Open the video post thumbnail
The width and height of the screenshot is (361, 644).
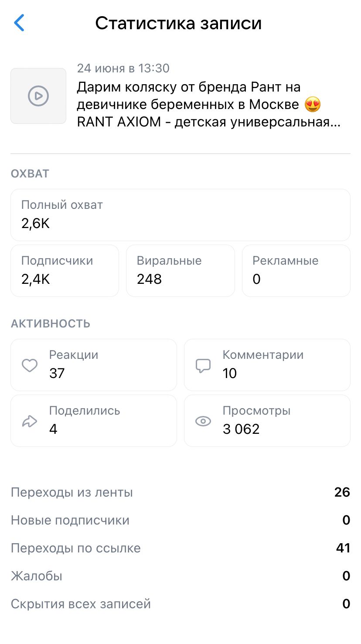pos(38,96)
